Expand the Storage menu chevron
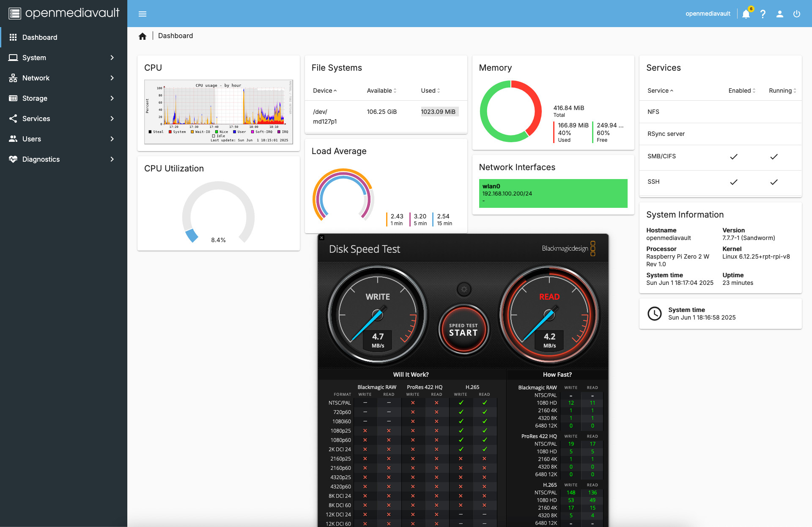 (x=112, y=98)
